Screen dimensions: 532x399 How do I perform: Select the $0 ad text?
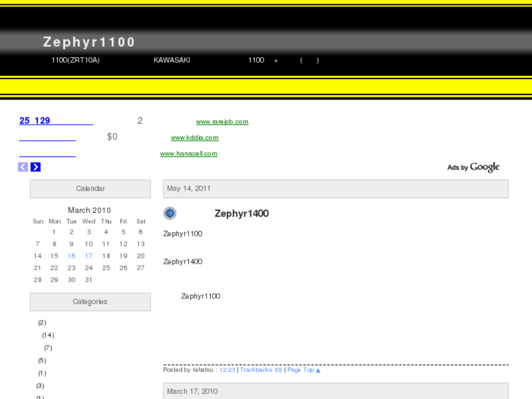[112, 136]
